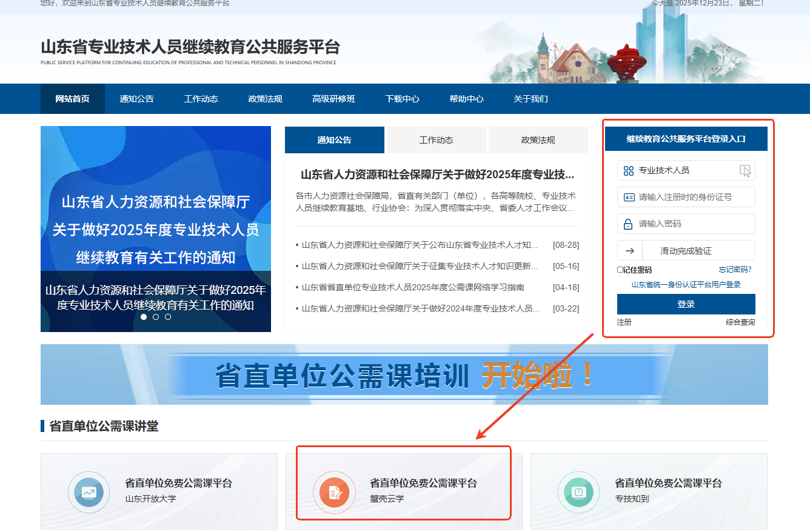
Task: Click the padlock icon in password field
Action: coord(629,224)
